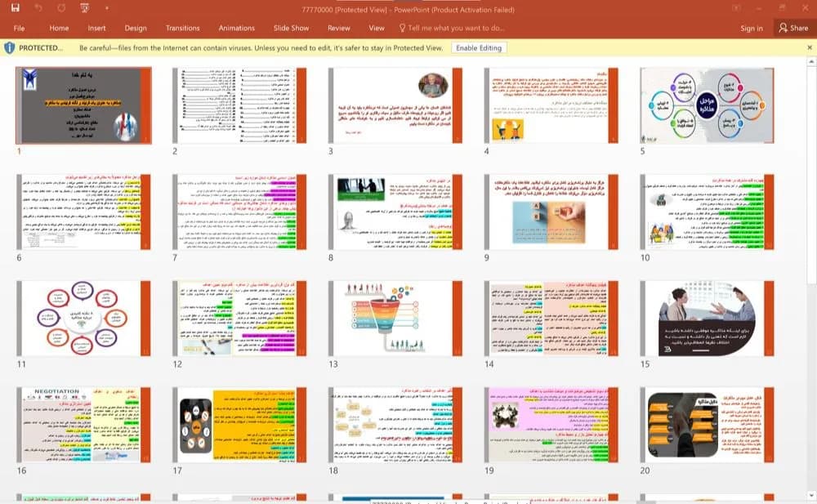Click the vertical scrollbar thumb
Viewport: 817px width, 504px height.
point(811,176)
